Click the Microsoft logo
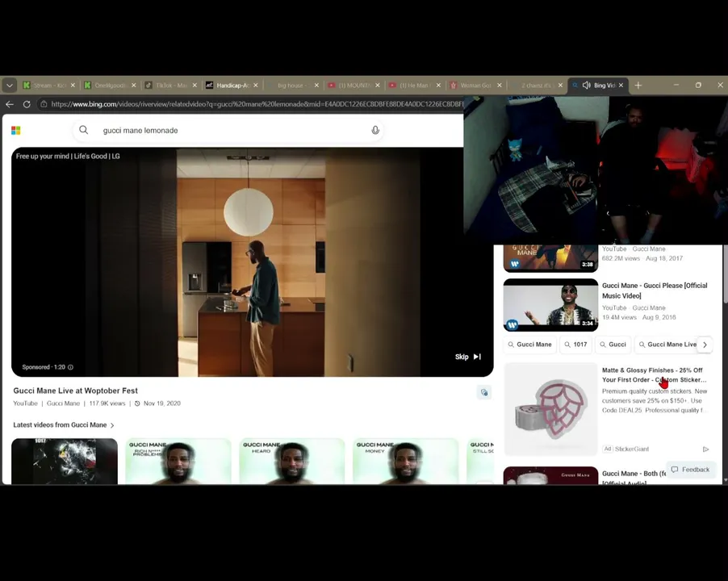The height and width of the screenshot is (581, 728). click(16, 131)
